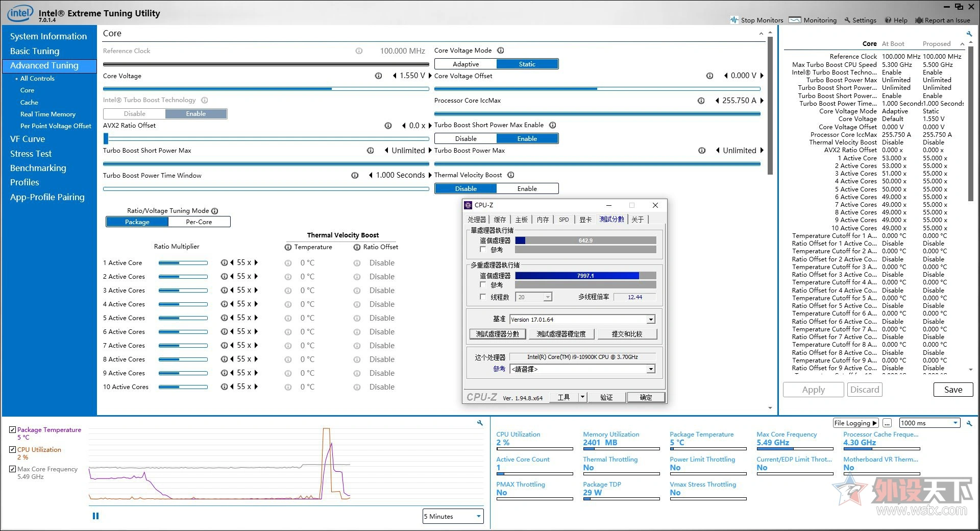Show info icon for Ratio Offset column header
Viewport: 980px width, 531px height.
click(357, 247)
